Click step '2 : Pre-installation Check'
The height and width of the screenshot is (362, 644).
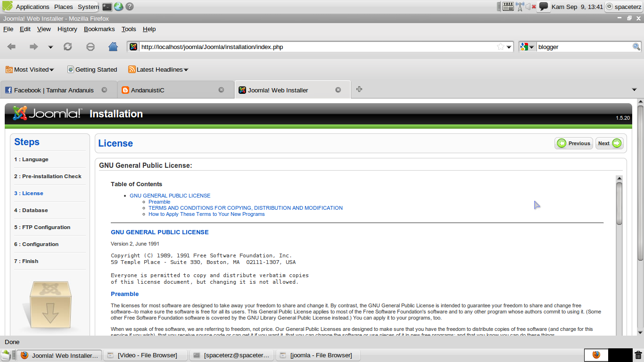click(x=48, y=176)
